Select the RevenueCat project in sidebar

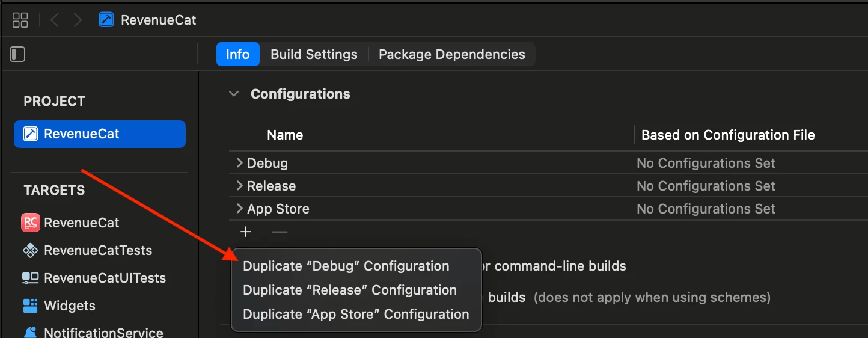(x=100, y=134)
